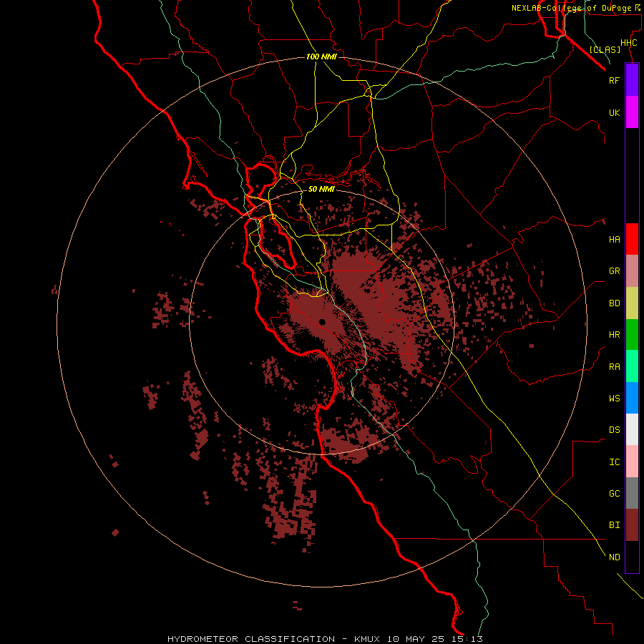Click the RF purple legend swatch

632,80
